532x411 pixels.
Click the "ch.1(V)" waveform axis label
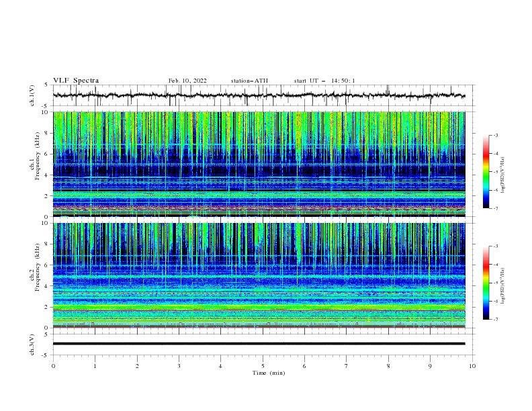(32, 95)
